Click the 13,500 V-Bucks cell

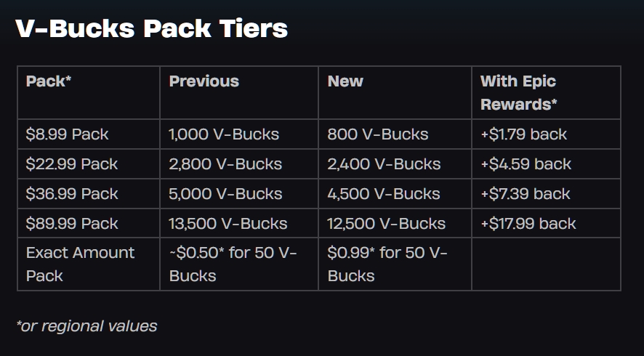point(228,224)
